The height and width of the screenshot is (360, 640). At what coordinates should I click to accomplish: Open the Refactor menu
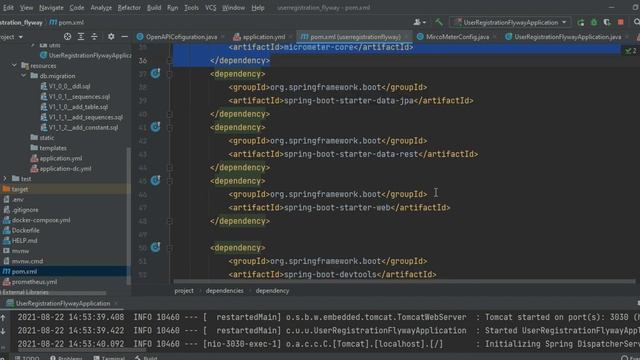pos(129,7)
